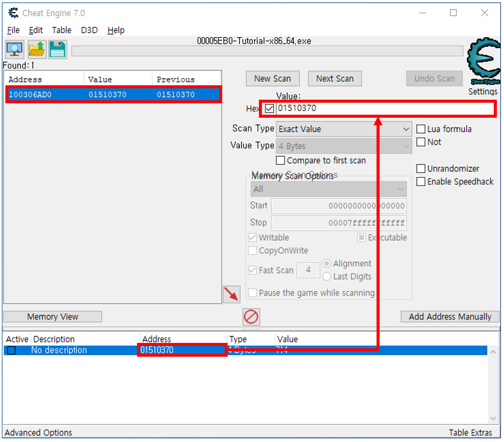Open Settings under the logo
This screenshot has width=504, height=442.
pyautogui.click(x=482, y=91)
